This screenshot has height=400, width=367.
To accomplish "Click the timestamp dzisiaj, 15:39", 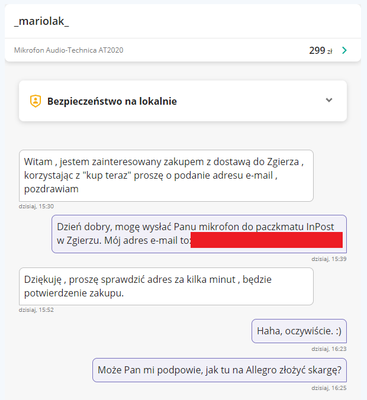I will click(329, 259).
